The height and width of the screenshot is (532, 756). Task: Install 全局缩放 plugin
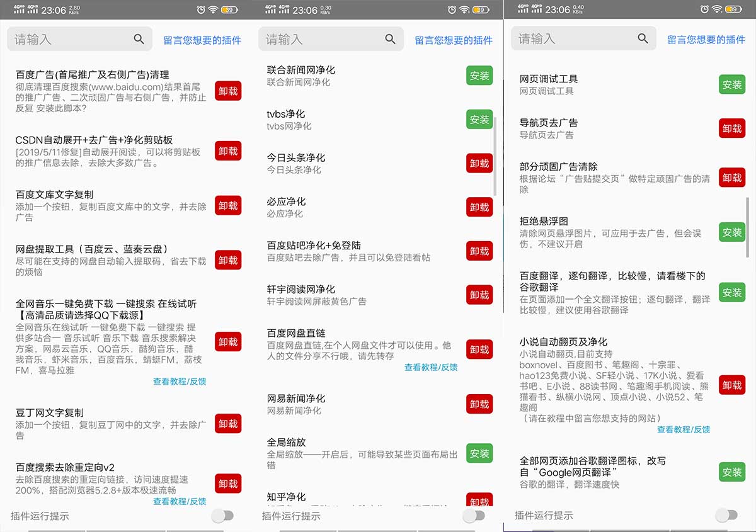tap(479, 453)
